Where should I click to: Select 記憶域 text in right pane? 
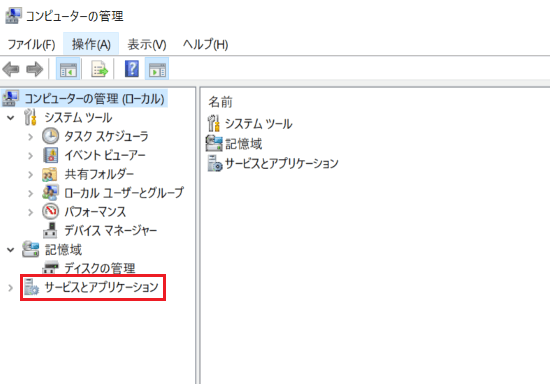click(243, 144)
